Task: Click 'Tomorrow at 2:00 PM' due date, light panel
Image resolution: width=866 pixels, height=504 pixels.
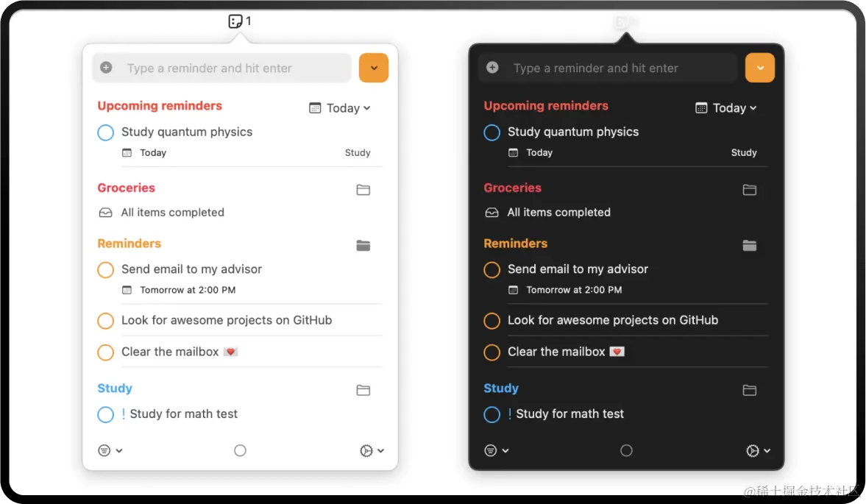Action: tap(188, 291)
